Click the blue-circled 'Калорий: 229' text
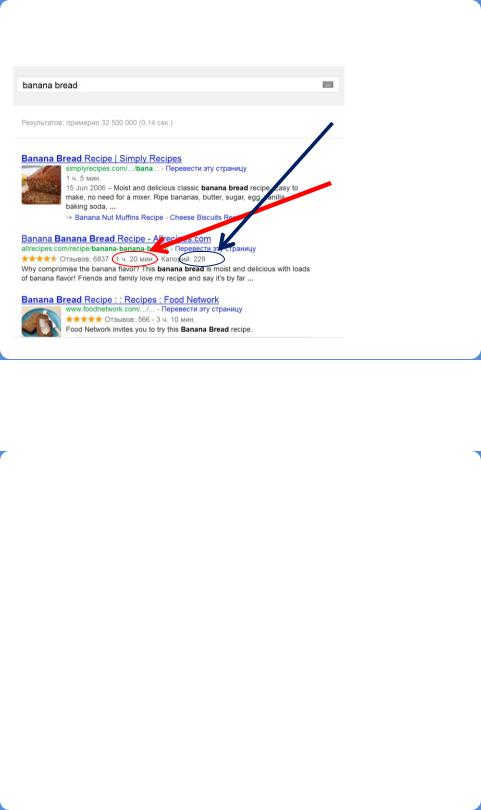The height and width of the screenshot is (810, 481). [183, 259]
